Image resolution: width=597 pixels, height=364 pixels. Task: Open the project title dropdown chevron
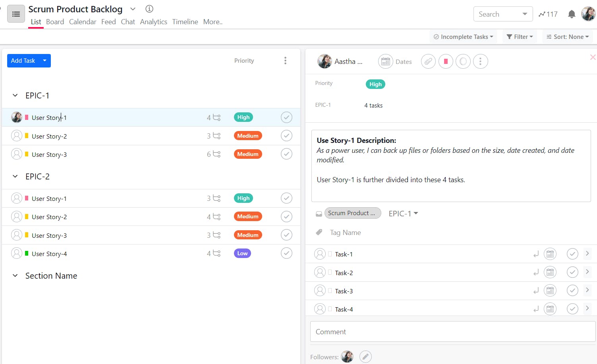point(133,9)
